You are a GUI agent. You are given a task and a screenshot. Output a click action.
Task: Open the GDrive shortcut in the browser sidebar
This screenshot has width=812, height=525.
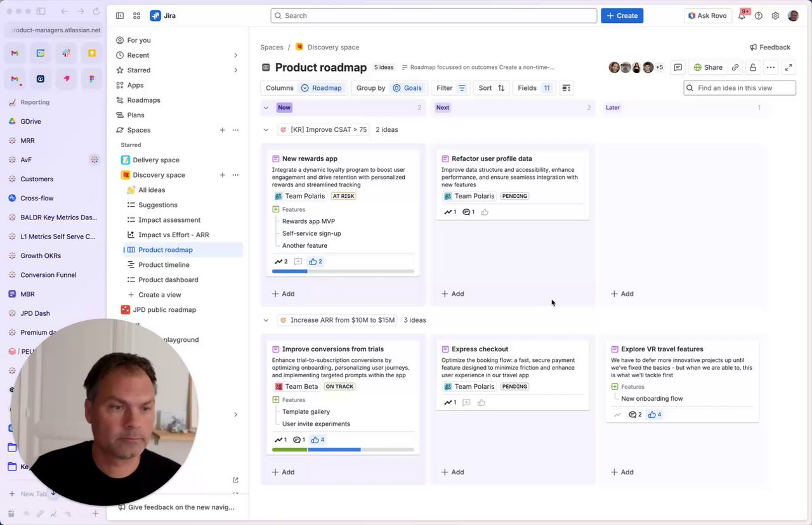pyautogui.click(x=30, y=121)
